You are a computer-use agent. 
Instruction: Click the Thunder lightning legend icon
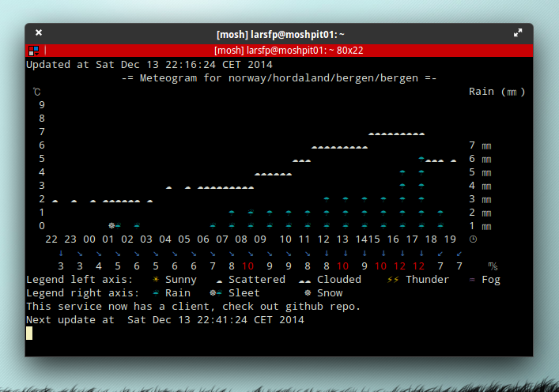tap(393, 280)
